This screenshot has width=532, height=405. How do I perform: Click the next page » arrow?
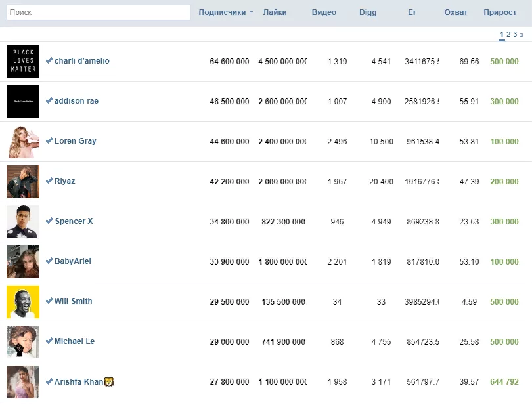[522, 34]
